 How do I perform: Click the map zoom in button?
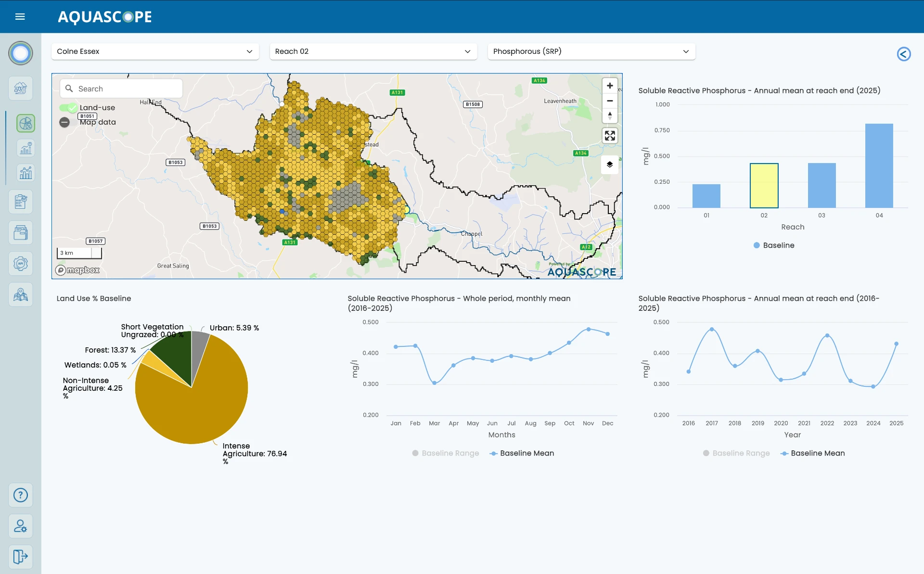pos(610,86)
